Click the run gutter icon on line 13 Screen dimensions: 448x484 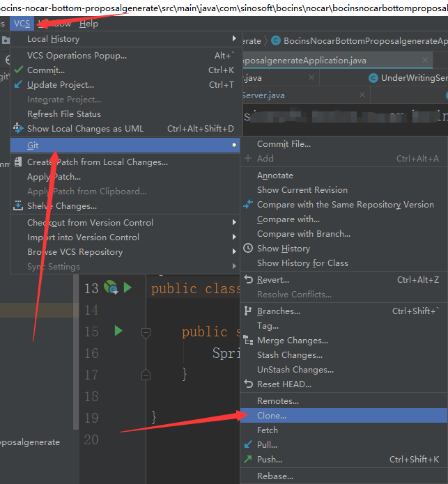128,288
